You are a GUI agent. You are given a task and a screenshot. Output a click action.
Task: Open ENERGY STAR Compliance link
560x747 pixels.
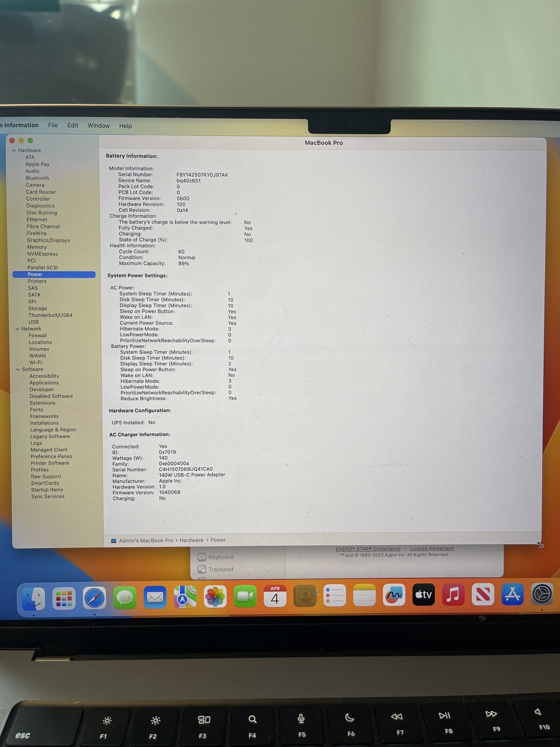pos(368,549)
